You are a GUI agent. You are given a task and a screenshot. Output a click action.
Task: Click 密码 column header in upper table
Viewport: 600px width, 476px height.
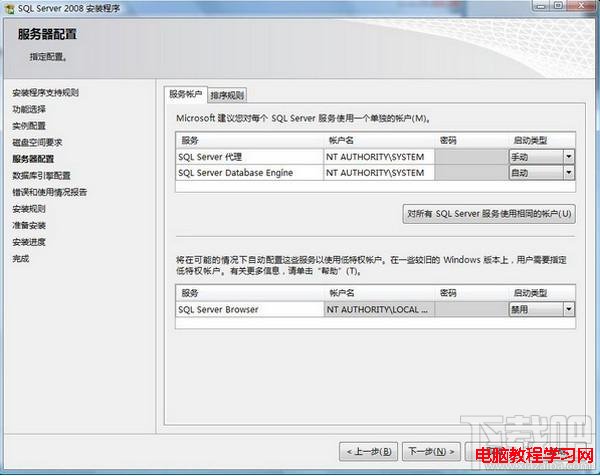pyautogui.click(x=471, y=140)
